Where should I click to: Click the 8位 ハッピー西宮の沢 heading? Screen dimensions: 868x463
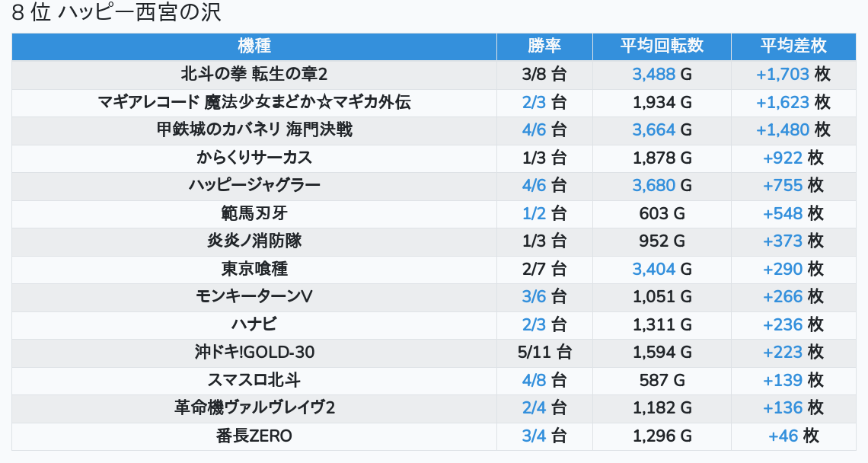(x=116, y=13)
